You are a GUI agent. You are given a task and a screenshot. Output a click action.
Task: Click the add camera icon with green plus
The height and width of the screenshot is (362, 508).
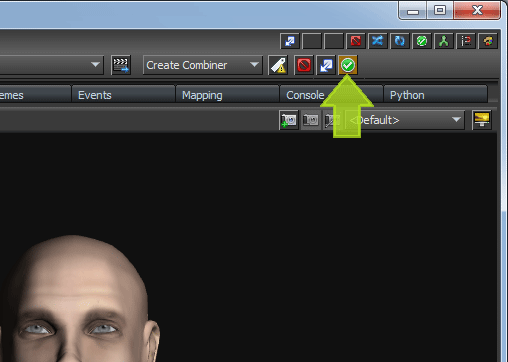(x=289, y=120)
